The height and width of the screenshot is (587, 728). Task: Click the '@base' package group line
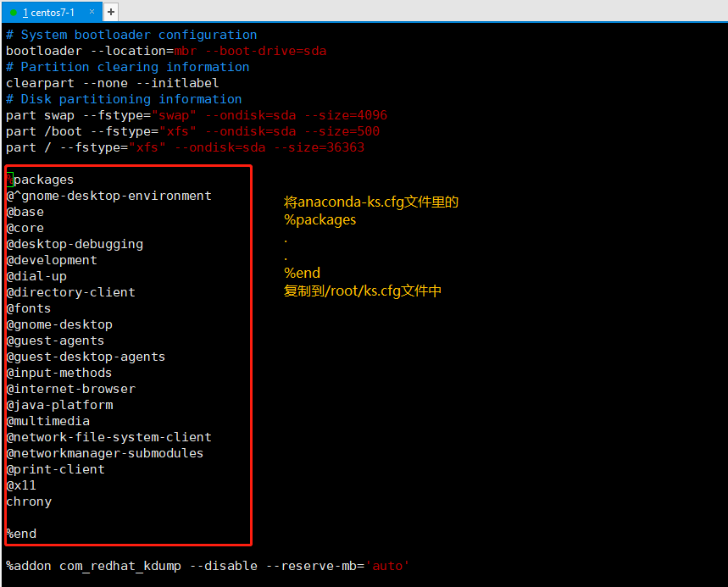tap(25, 212)
